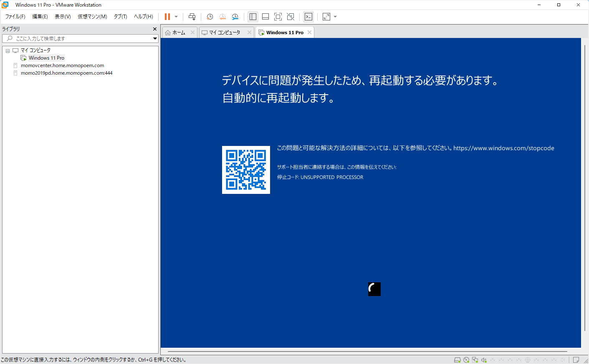The width and height of the screenshot is (589, 364).
Task: Click Send Ctrl+Alt+Del toolbar icon
Action: pyautogui.click(x=192, y=17)
